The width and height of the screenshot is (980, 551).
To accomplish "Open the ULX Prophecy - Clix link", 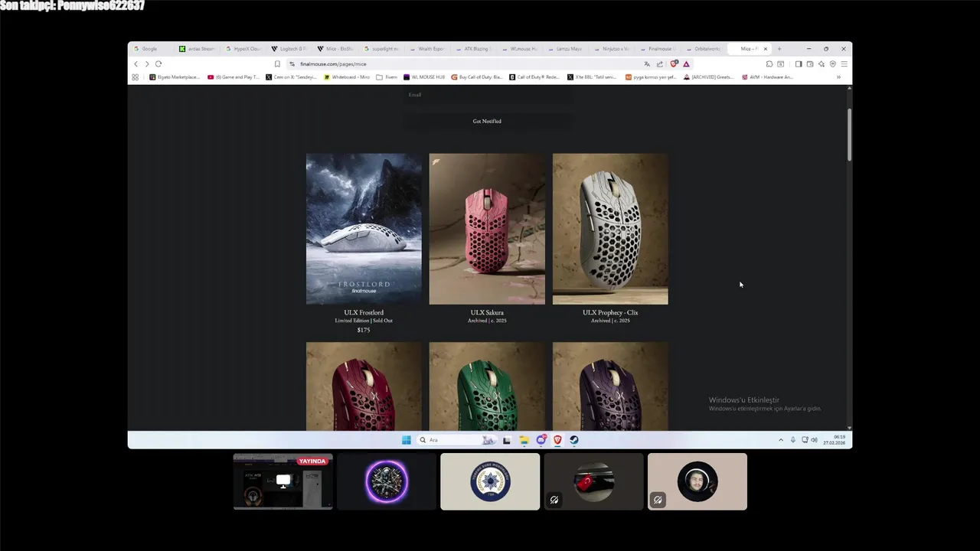I will click(610, 312).
